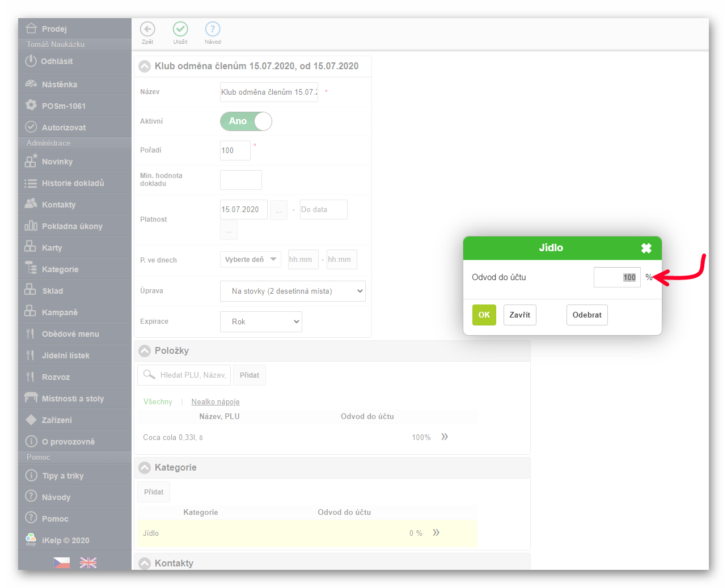
Task: Open the Expirace Rok dropdown
Action: pyautogui.click(x=261, y=322)
